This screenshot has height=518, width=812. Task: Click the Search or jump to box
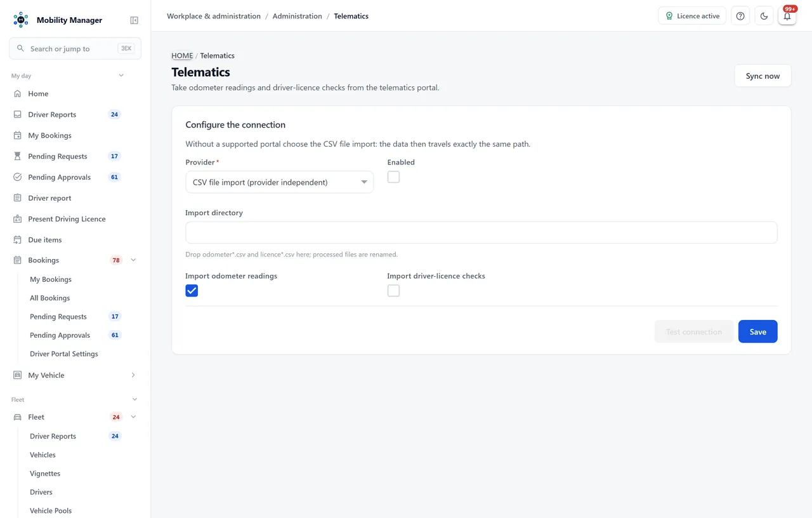(x=75, y=48)
